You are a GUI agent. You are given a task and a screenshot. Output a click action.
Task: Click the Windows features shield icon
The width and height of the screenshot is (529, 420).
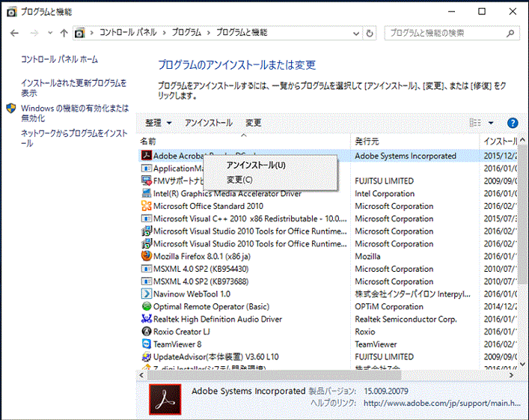[10, 109]
